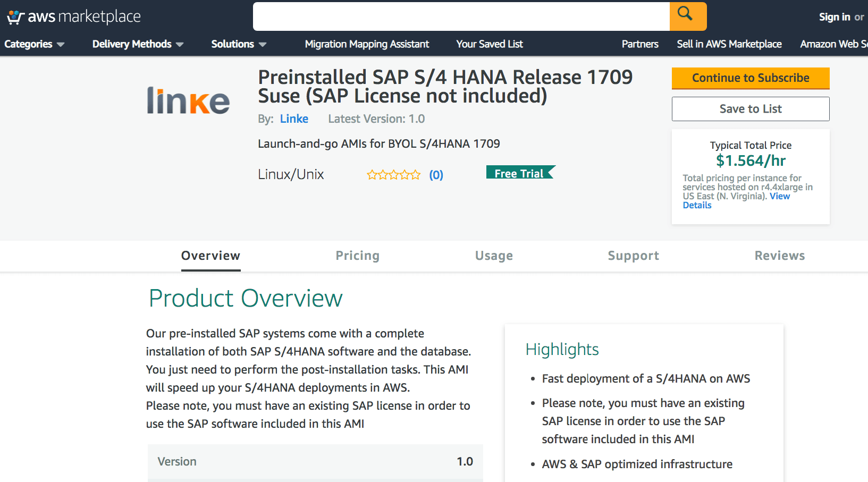Click the AWS Marketplace logo
868x482 pixels.
point(73,16)
